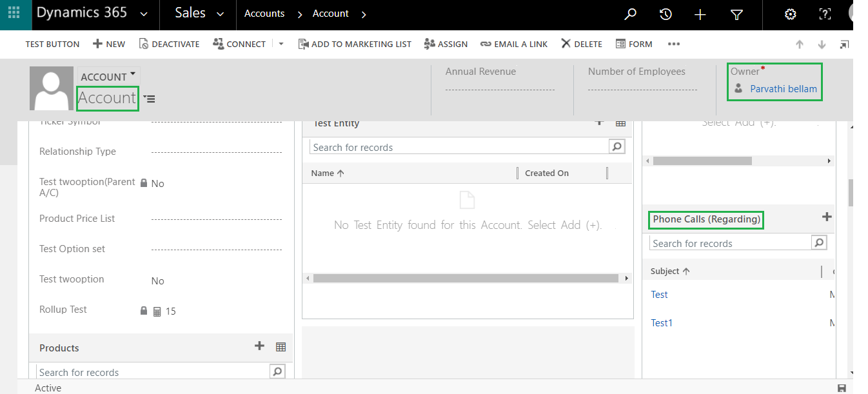Viewport: 868px width, 394px height.
Task: Click the Annual Revenue field
Action: pyautogui.click(x=500, y=89)
